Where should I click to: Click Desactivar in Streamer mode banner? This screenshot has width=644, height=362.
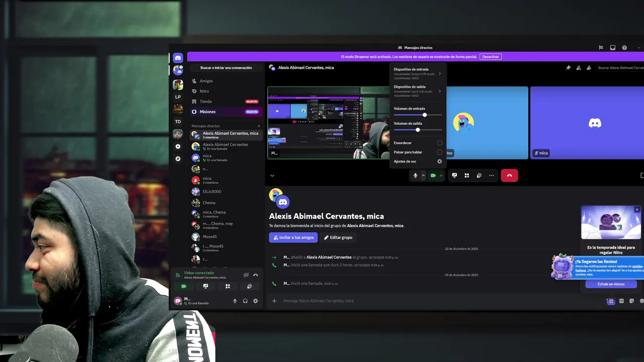(491, 57)
